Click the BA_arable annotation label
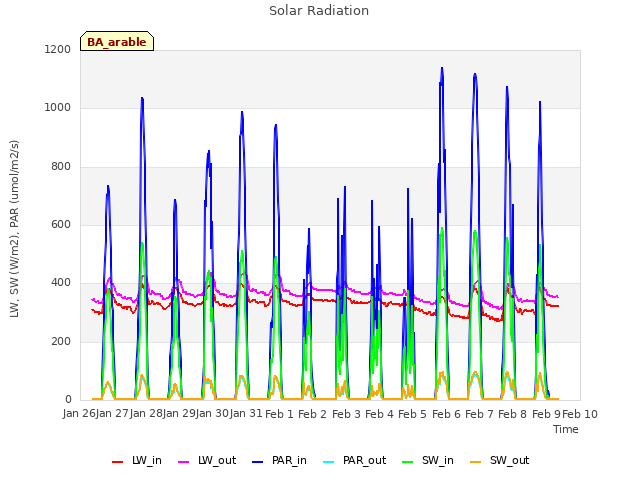 tap(117, 41)
